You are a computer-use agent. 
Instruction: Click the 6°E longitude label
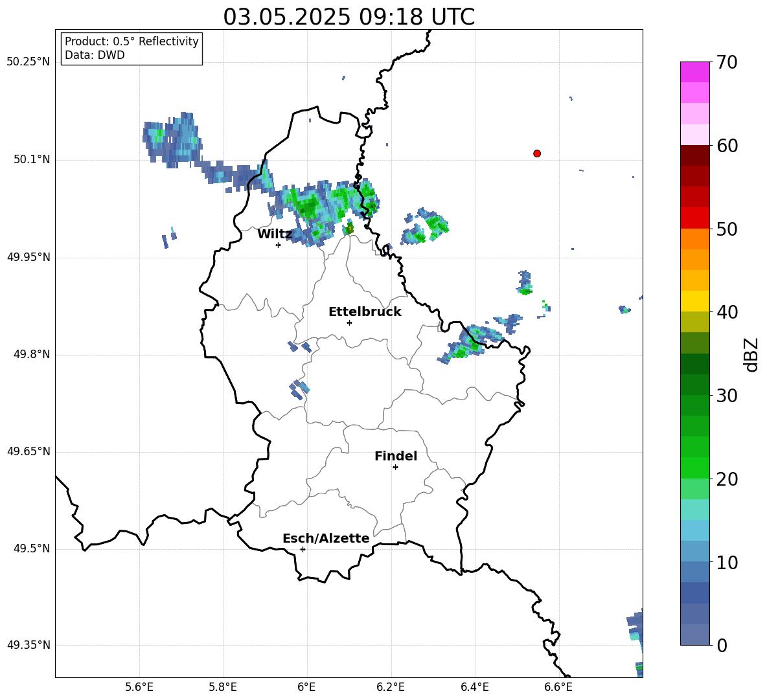(x=306, y=687)
